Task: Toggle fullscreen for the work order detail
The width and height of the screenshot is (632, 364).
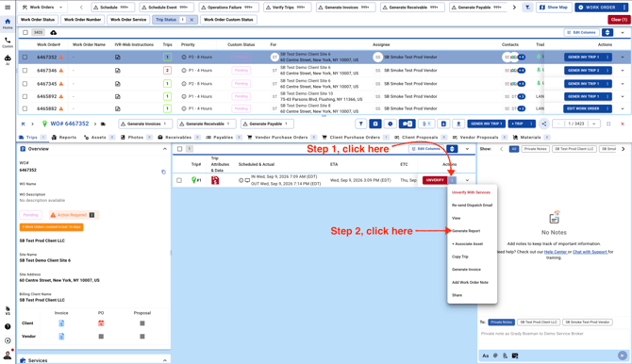Action: [x=608, y=124]
